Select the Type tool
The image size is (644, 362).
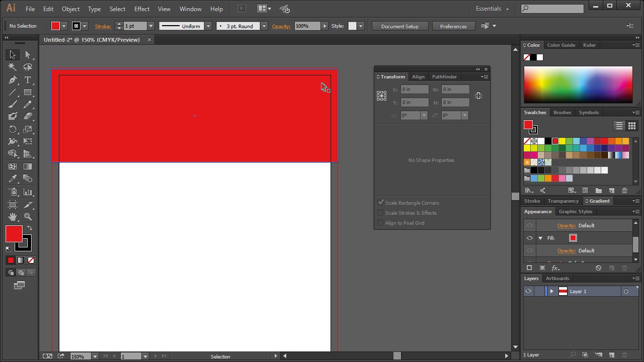28,80
